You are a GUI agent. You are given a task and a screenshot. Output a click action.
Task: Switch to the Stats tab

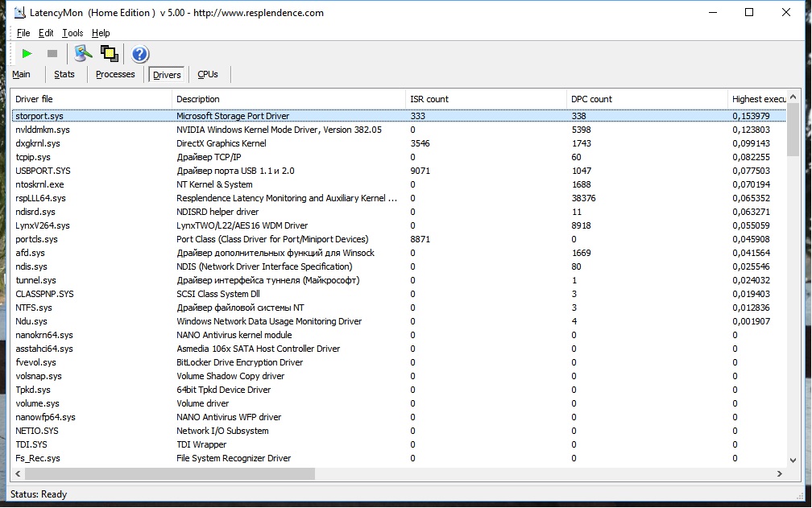tap(64, 75)
